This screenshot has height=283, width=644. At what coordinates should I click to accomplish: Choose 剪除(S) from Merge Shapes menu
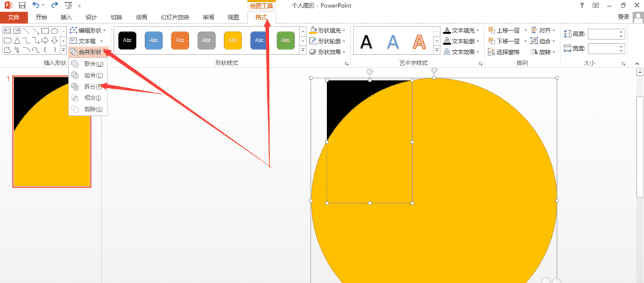coord(88,109)
